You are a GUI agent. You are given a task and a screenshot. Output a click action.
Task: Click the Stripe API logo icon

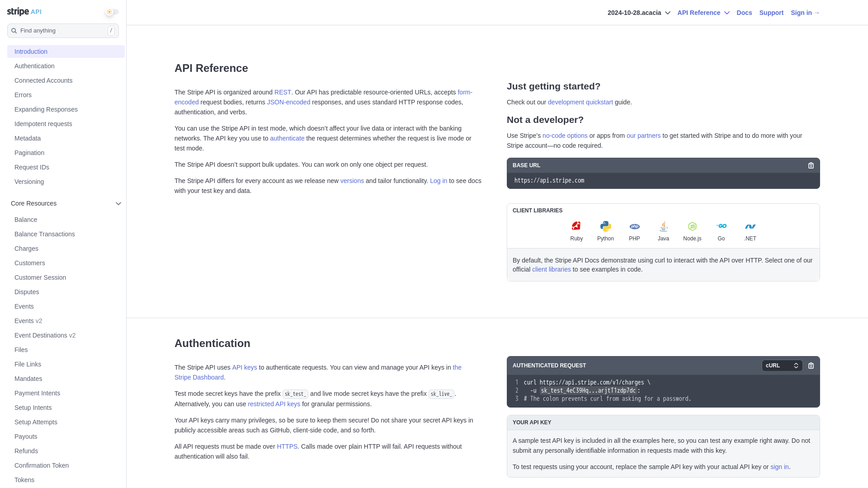[24, 11]
